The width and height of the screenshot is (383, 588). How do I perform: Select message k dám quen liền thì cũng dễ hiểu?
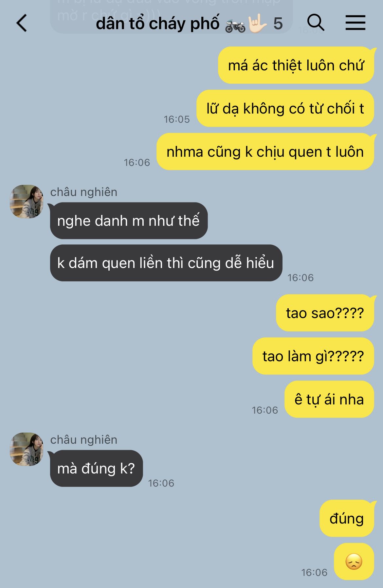click(166, 263)
